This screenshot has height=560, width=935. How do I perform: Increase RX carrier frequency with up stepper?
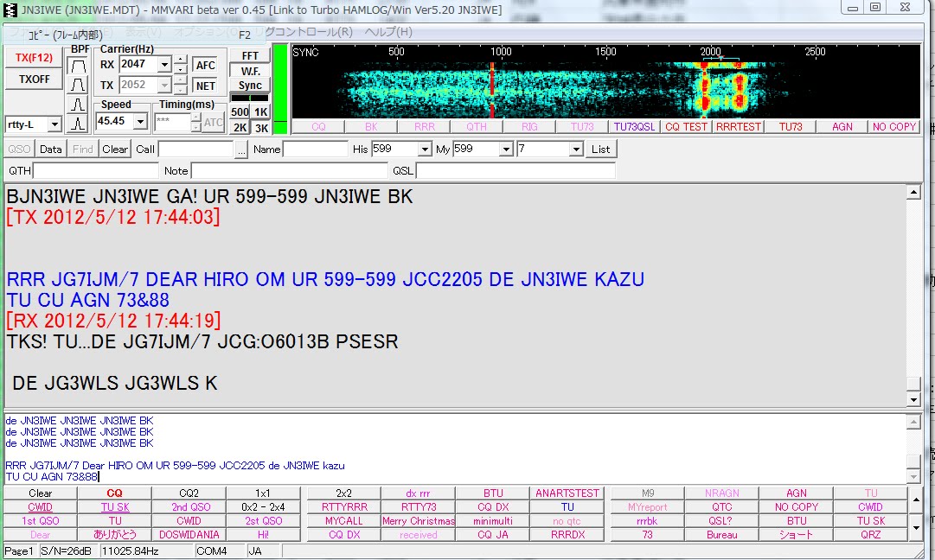point(181,60)
